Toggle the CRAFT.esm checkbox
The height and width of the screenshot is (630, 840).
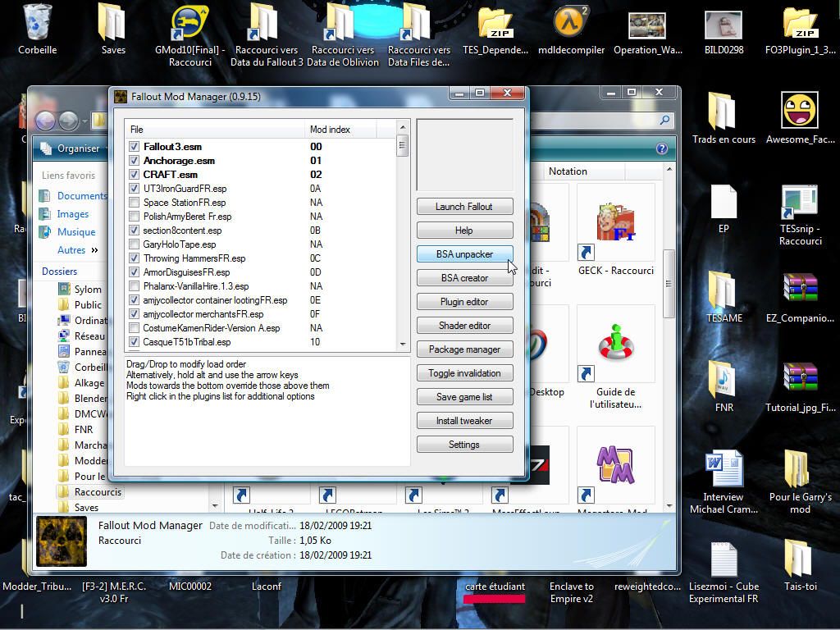[x=134, y=174]
